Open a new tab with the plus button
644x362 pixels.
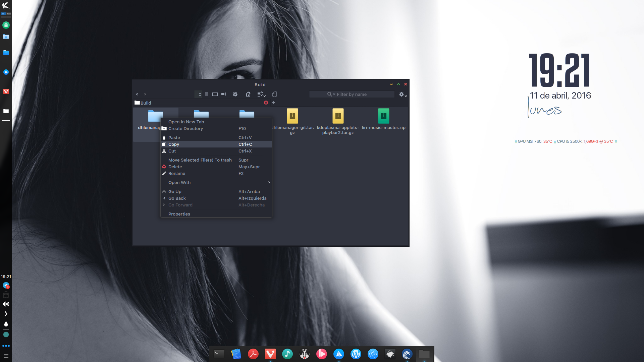pos(274,103)
